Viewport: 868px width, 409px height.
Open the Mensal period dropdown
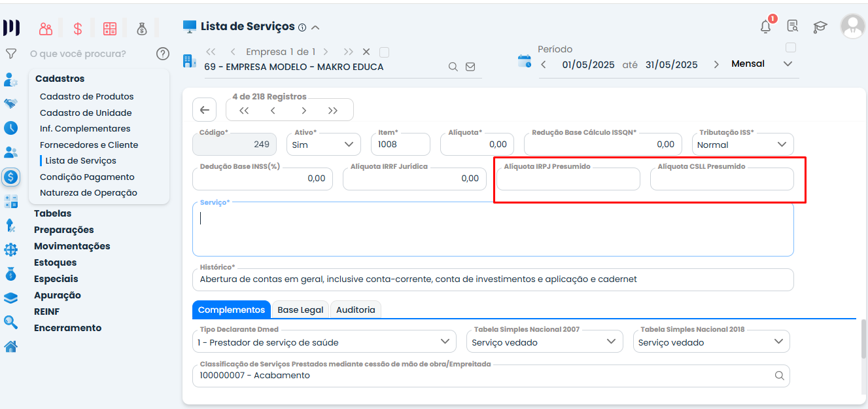pyautogui.click(x=761, y=64)
